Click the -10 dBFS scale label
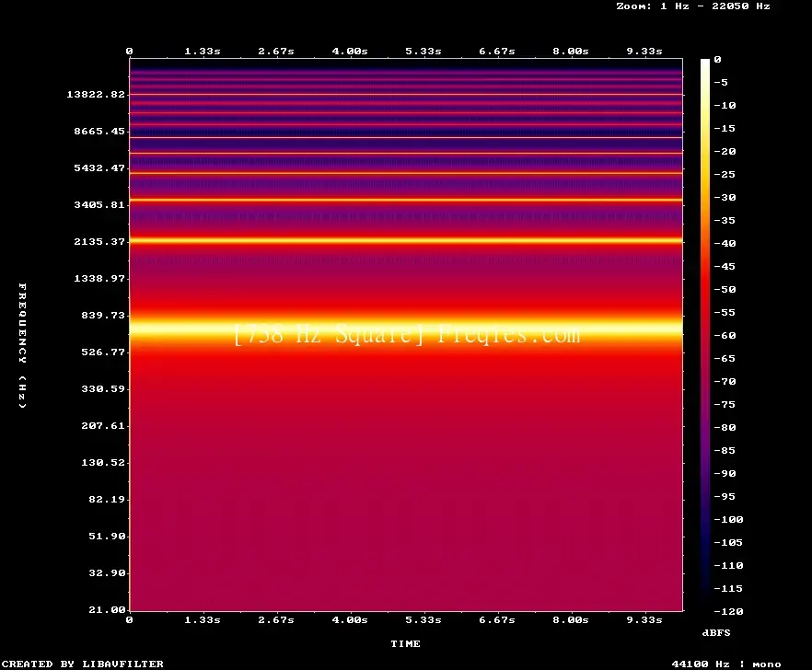The width and height of the screenshot is (812, 670). (725, 105)
